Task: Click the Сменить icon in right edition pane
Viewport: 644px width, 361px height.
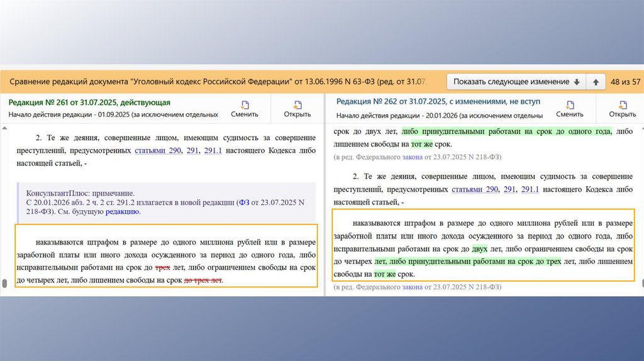Action: tap(570, 105)
